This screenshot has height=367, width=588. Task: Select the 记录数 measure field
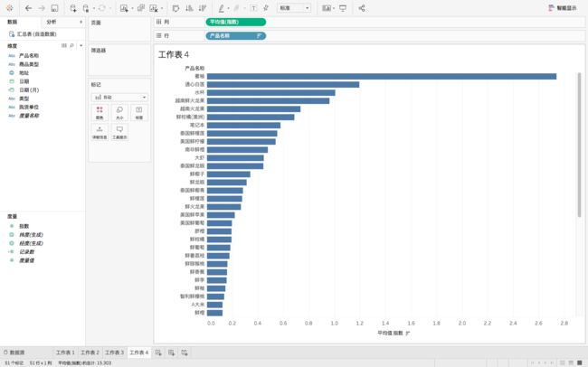pyautogui.click(x=26, y=252)
